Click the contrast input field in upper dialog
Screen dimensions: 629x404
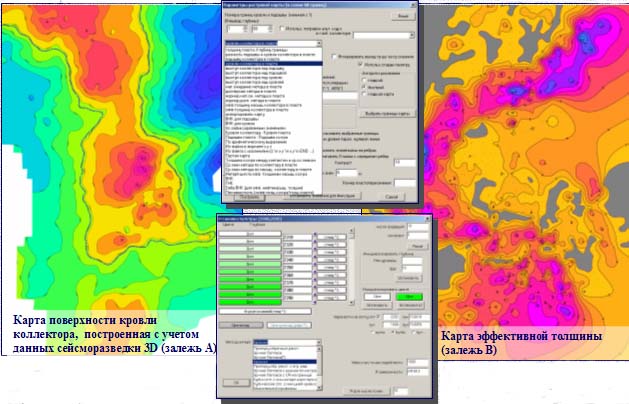[405, 162]
